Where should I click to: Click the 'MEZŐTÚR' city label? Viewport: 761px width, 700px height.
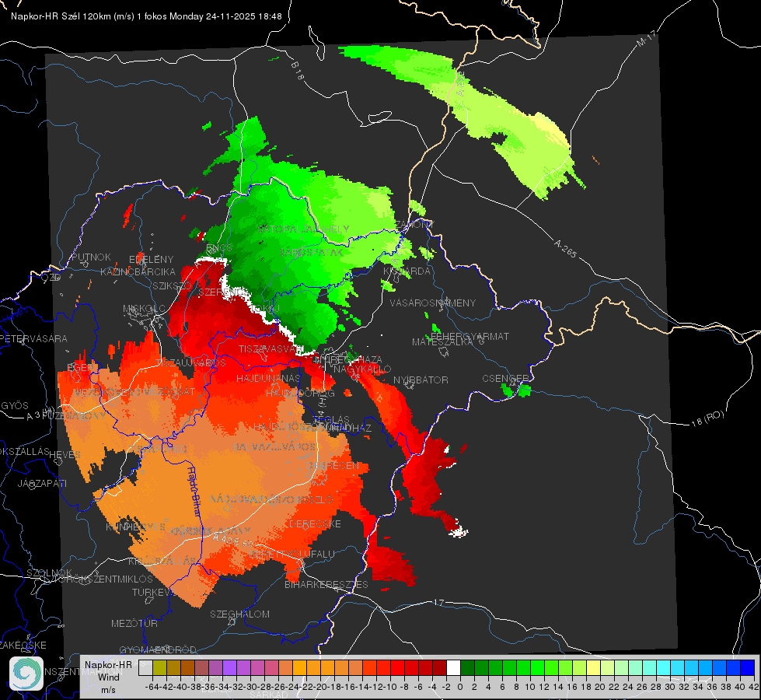click(x=134, y=623)
